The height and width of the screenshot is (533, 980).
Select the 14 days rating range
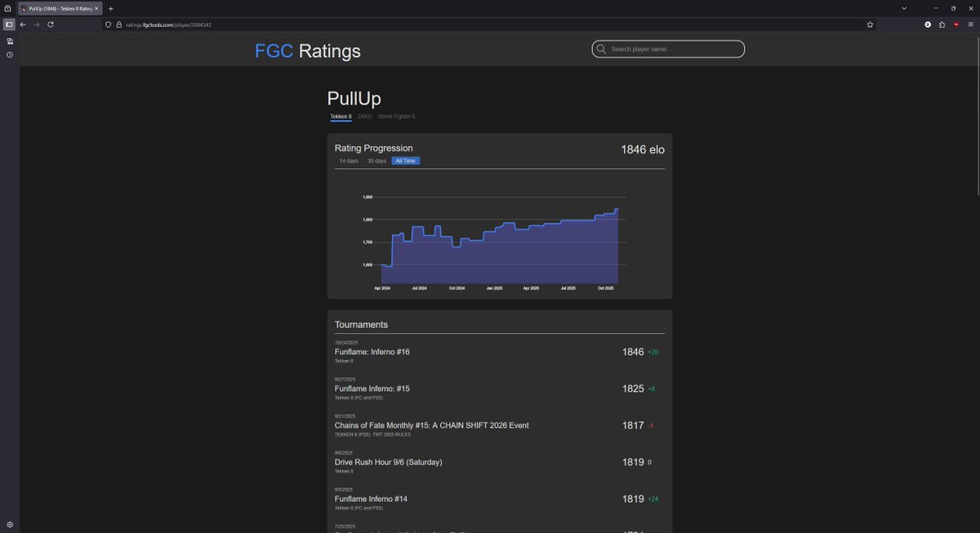(x=349, y=161)
